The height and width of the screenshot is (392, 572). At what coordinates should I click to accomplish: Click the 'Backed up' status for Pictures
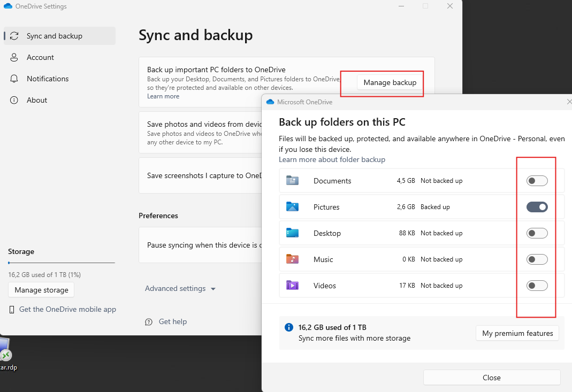pyautogui.click(x=435, y=207)
